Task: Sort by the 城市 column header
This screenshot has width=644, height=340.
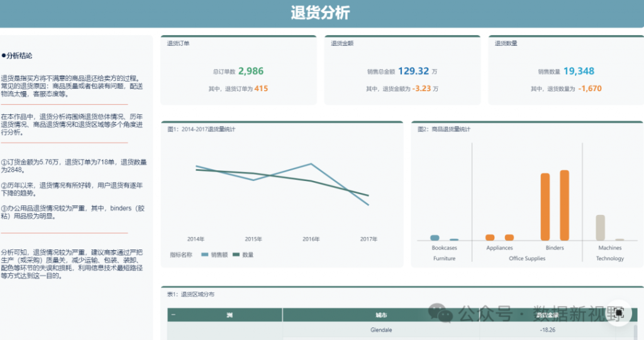Action: pos(380,315)
